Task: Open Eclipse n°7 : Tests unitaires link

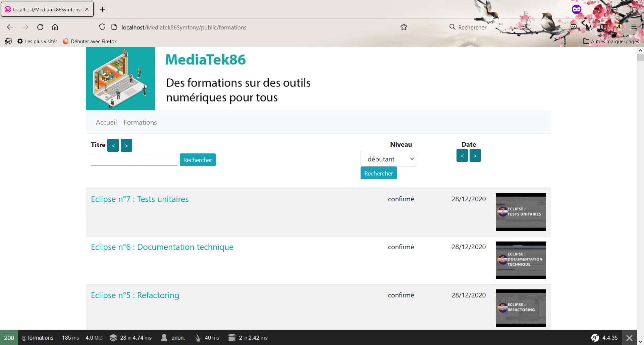Action: pyautogui.click(x=140, y=199)
